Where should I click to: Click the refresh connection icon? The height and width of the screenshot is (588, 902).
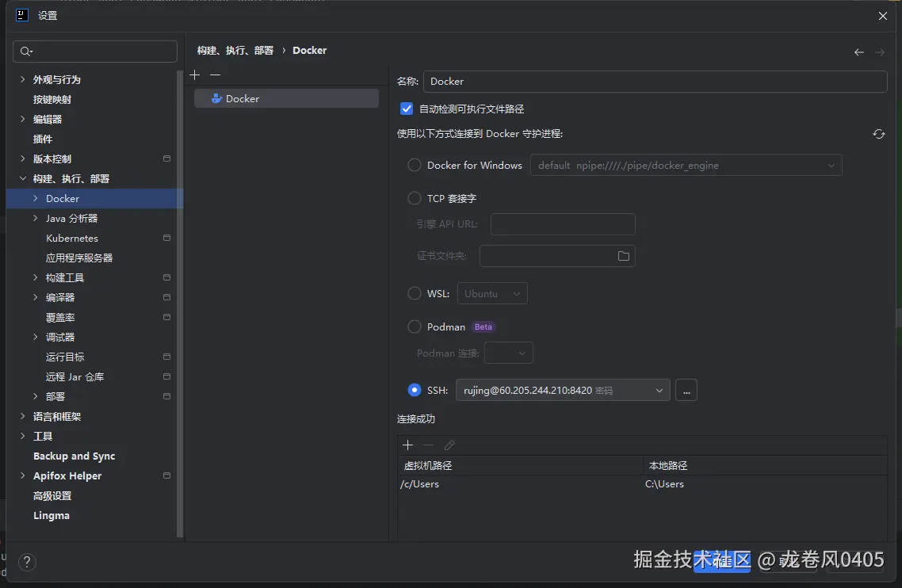(878, 134)
